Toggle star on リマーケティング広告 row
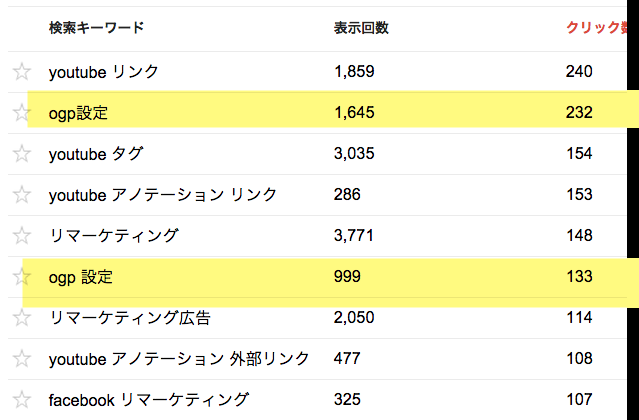Image resolution: width=639 pixels, height=420 pixels. 22,318
